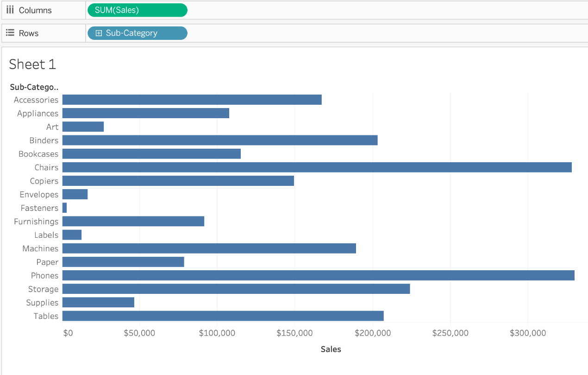The image size is (588, 375).
Task: Select the Storage sales bar
Action: (x=236, y=289)
